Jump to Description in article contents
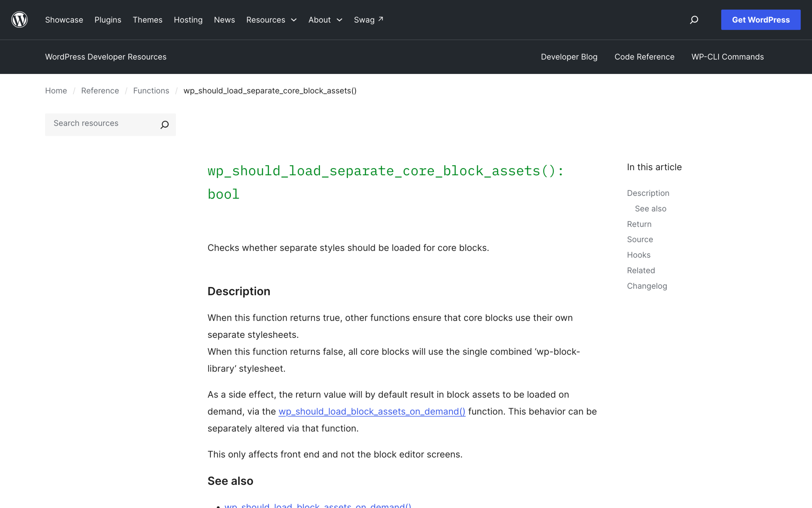 pyautogui.click(x=648, y=193)
